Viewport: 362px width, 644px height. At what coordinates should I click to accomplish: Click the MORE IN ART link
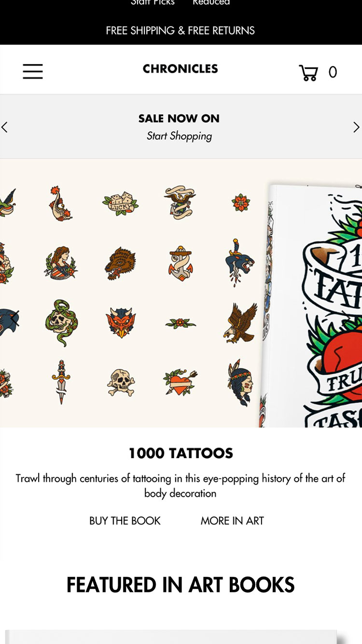click(232, 520)
